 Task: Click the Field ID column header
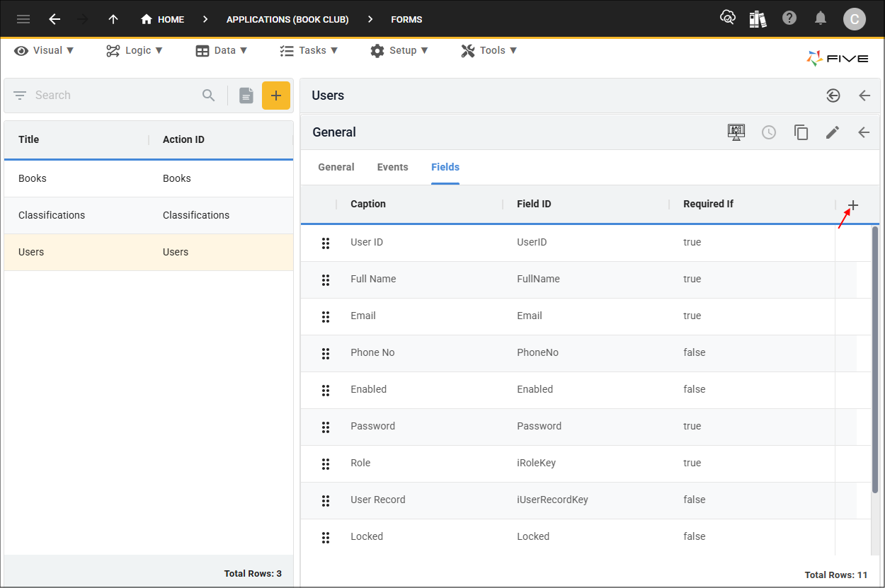pos(534,204)
